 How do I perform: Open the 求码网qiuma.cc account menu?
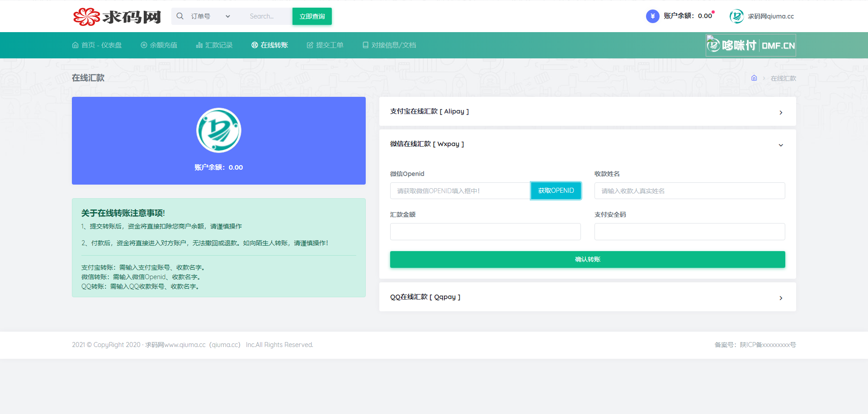(x=770, y=16)
